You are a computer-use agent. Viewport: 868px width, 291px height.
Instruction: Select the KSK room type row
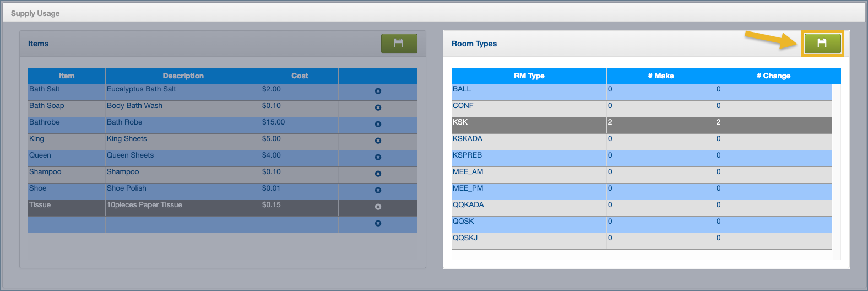[529, 125]
